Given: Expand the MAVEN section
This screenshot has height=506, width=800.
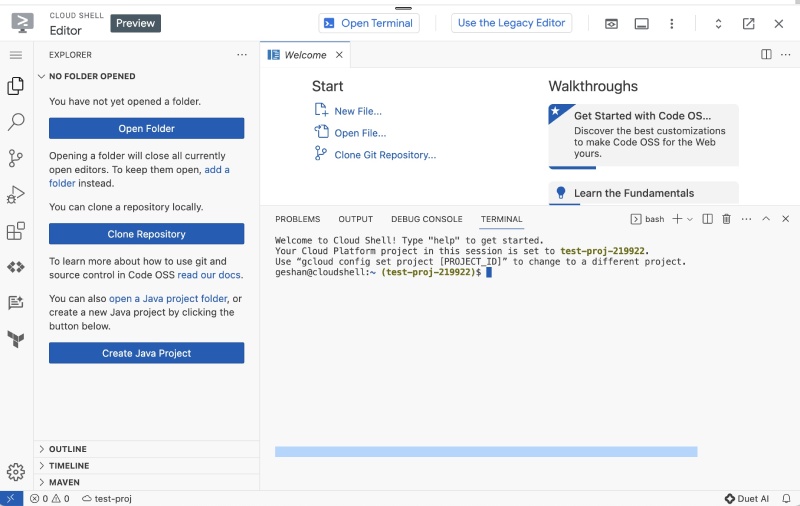Looking at the screenshot, I should [147, 482].
